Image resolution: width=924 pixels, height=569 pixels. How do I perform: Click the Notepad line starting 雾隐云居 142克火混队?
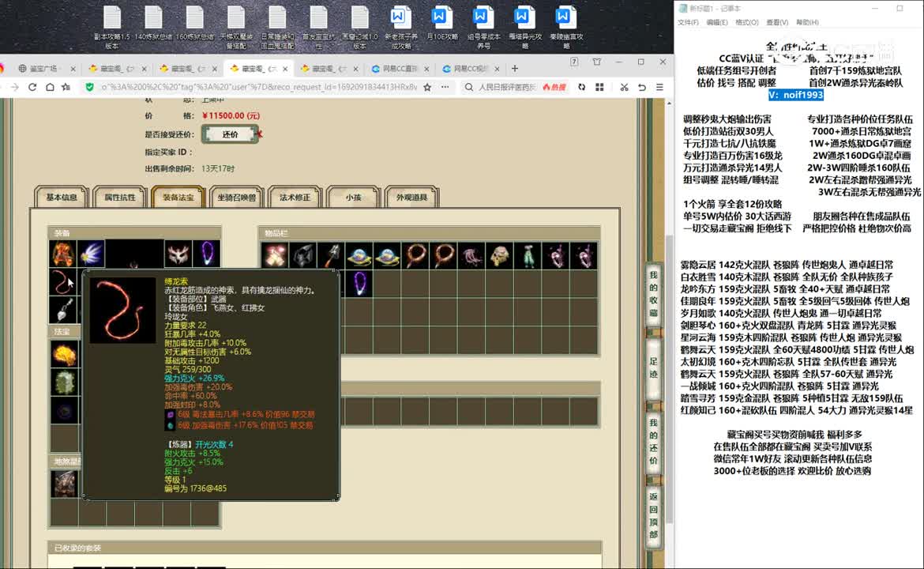click(x=787, y=265)
